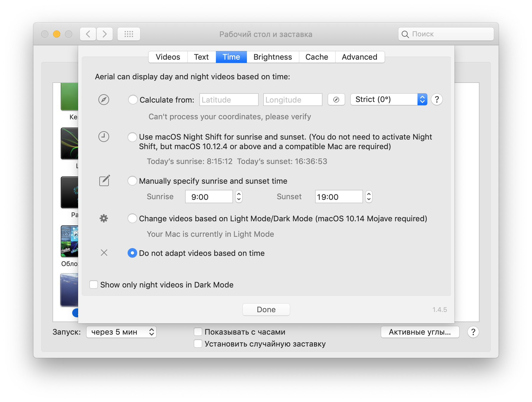Open the Запуск через 5 мин dropdown
The width and height of the screenshot is (532, 402).
click(x=121, y=332)
